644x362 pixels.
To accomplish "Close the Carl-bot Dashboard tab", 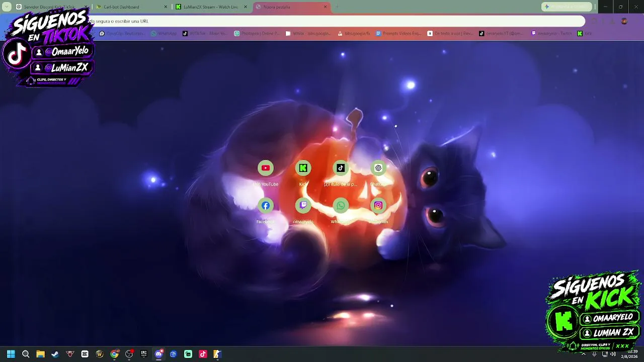I will point(166,7).
